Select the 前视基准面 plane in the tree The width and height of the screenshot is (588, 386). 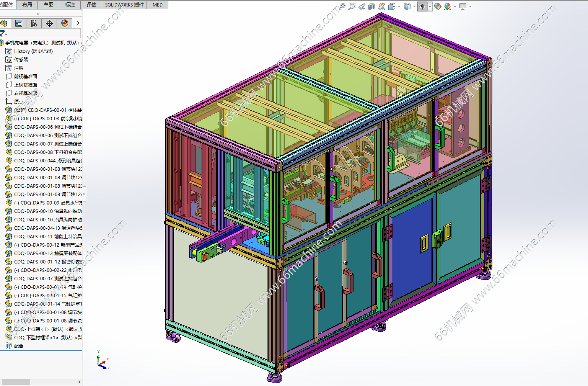click(26, 77)
